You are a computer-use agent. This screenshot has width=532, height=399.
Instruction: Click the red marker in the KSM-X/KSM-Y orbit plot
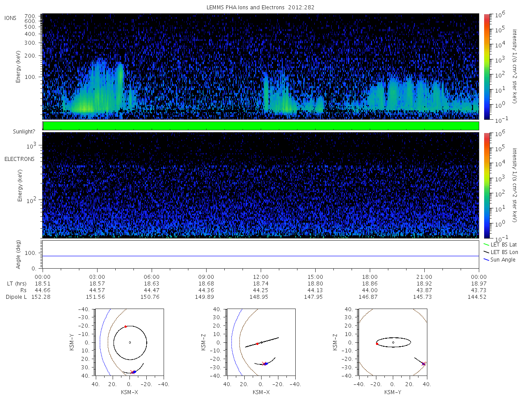tap(125, 327)
